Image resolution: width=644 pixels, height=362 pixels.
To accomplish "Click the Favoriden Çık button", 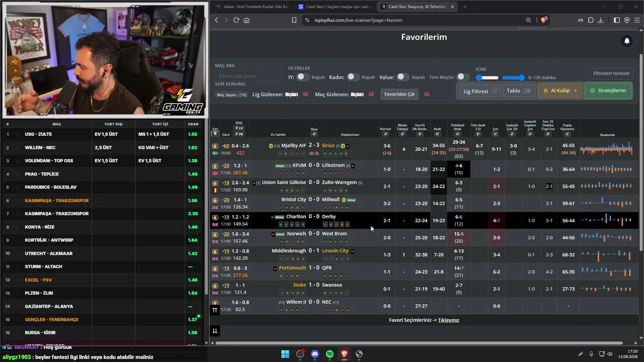I will (x=399, y=94).
